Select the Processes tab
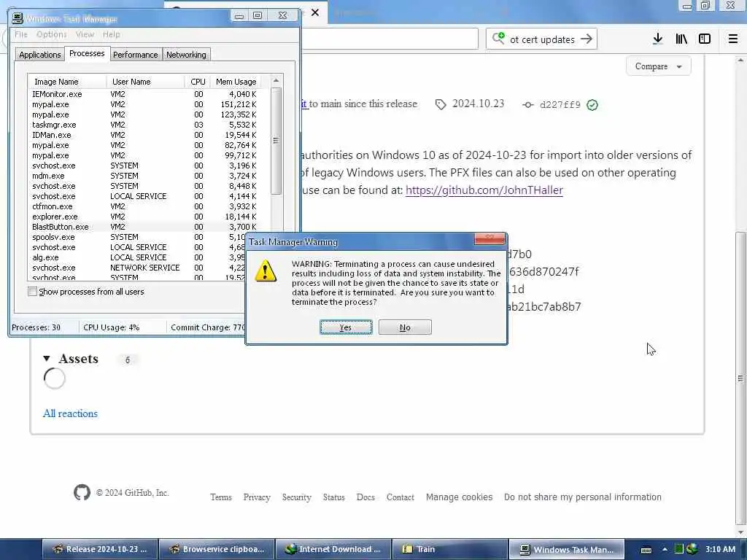This screenshot has height=560, width=747. click(87, 53)
